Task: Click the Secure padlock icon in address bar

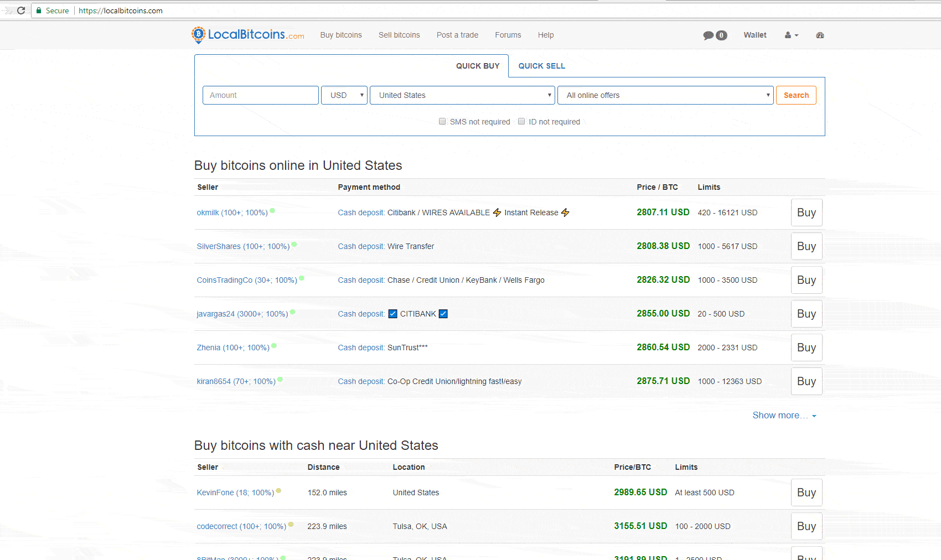Action: tap(39, 11)
